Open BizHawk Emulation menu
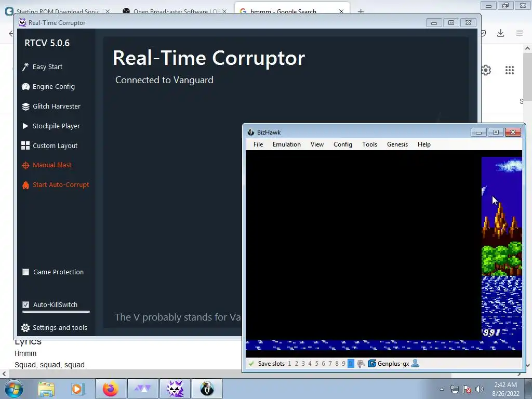Image resolution: width=532 pixels, height=399 pixels. [x=287, y=144]
